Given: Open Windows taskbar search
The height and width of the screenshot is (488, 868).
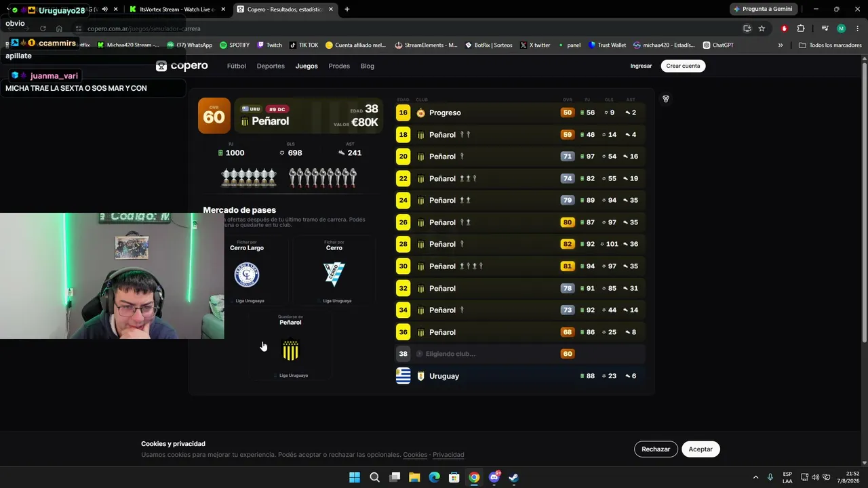Looking at the screenshot, I should pyautogui.click(x=374, y=477).
